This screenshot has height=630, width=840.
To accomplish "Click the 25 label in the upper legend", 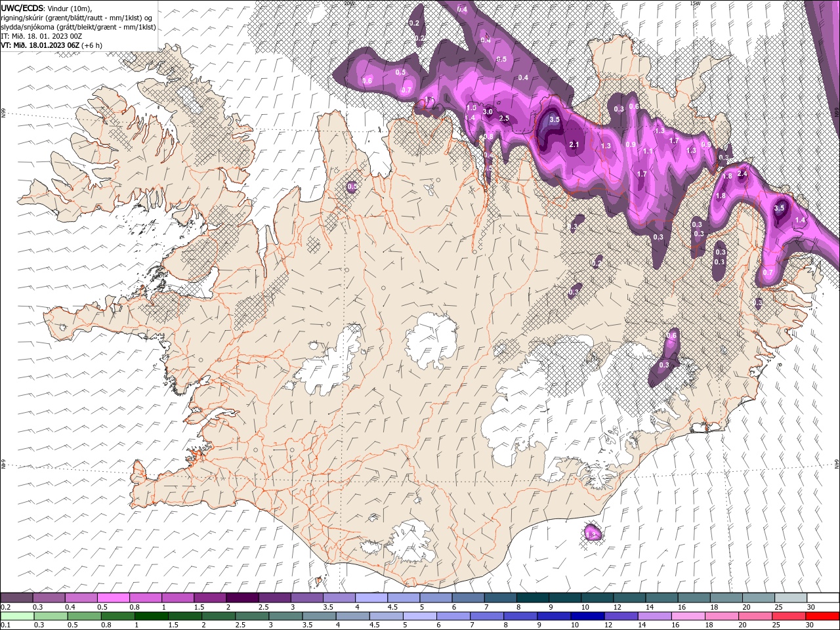I will [778, 607].
